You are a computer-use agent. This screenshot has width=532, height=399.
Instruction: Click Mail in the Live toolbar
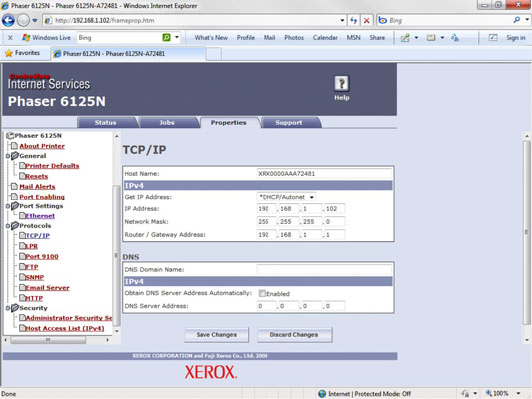(x=269, y=38)
